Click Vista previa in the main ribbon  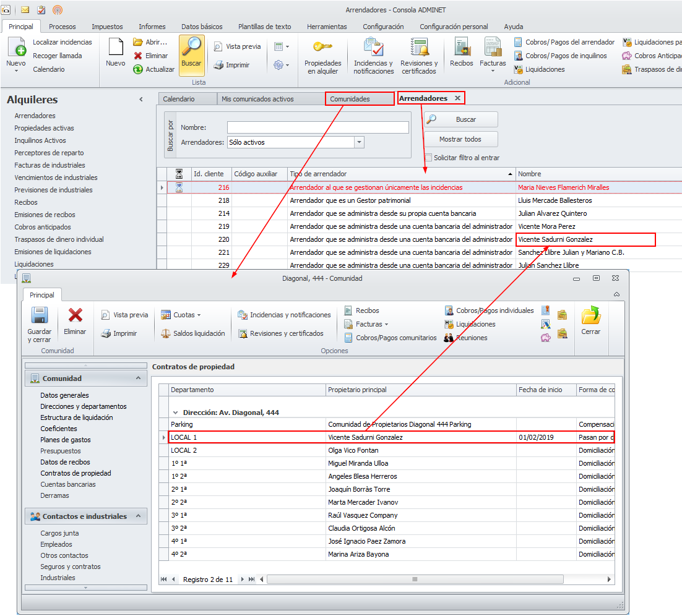click(x=237, y=46)
